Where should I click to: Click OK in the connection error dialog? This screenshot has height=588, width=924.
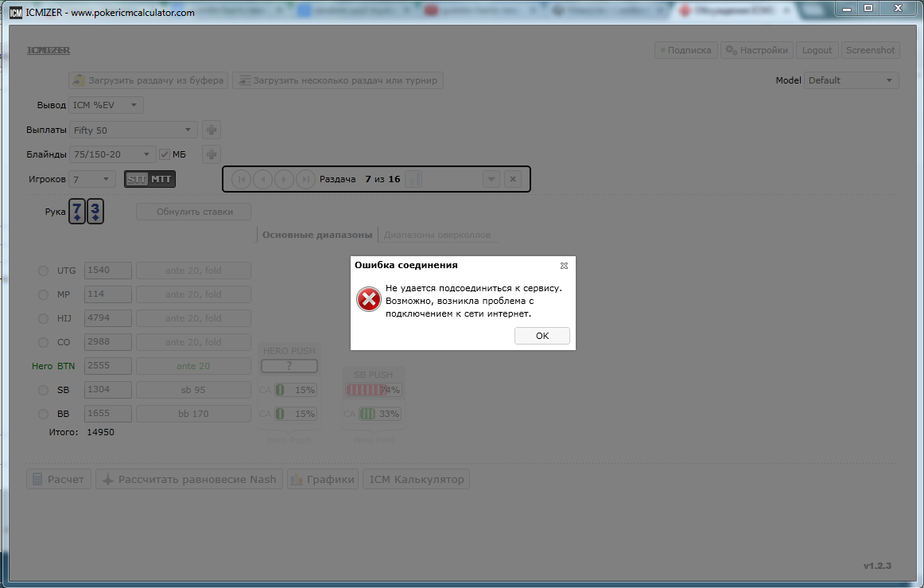542,336
